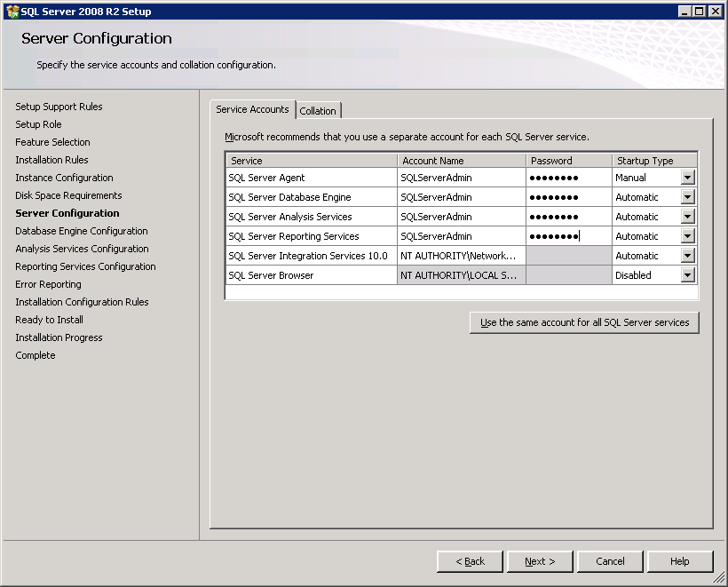Select the Service Accounts tab
The width and height of the screenshot is (728, 587).
252,109
